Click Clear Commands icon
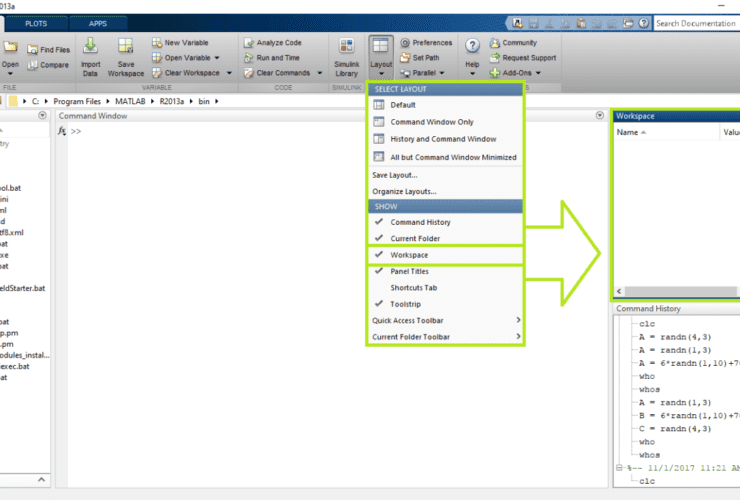 [x=249, y=73]
